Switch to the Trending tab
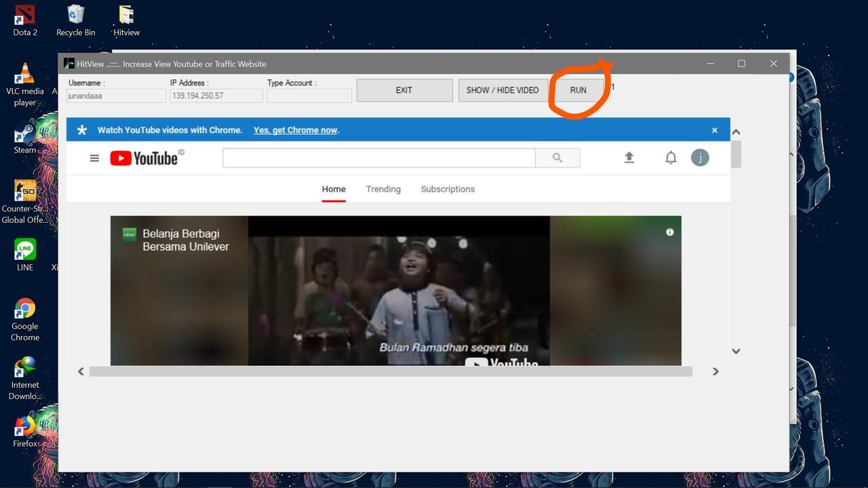The width and height of the screenshot is (868, 488). point(383,189)
